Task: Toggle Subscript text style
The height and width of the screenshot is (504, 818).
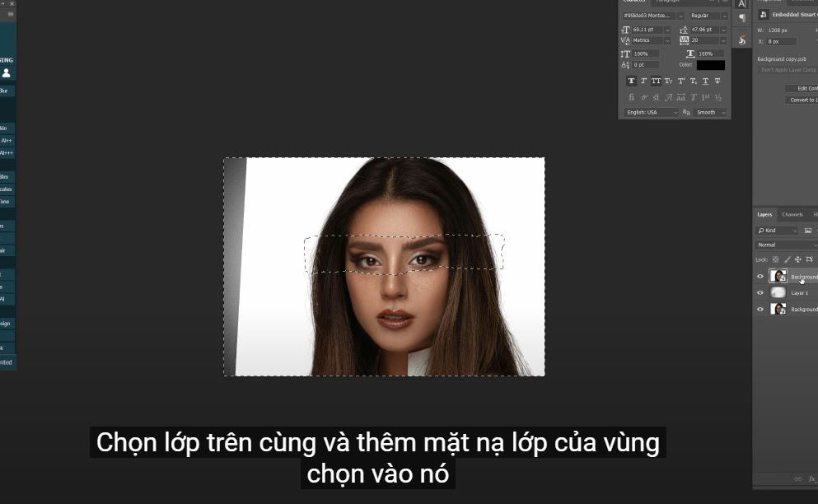Action: (x=694, y=81)
